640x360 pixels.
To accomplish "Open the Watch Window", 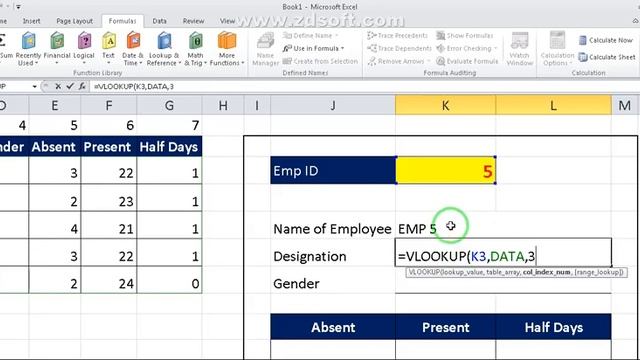I will 520,49.
